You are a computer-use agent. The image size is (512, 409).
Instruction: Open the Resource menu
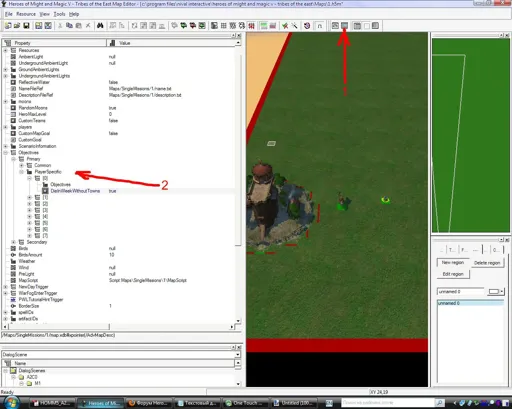(x=26, y=14)
